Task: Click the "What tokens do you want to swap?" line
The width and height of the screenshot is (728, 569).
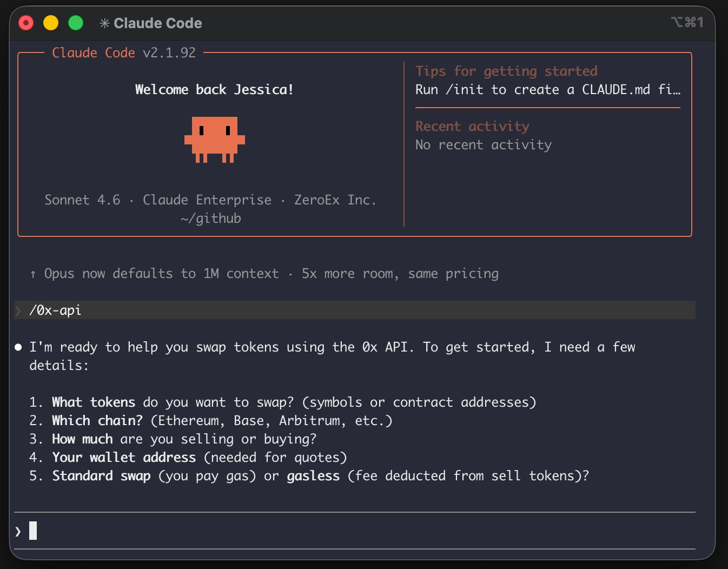Action: [x=282, y=402]
